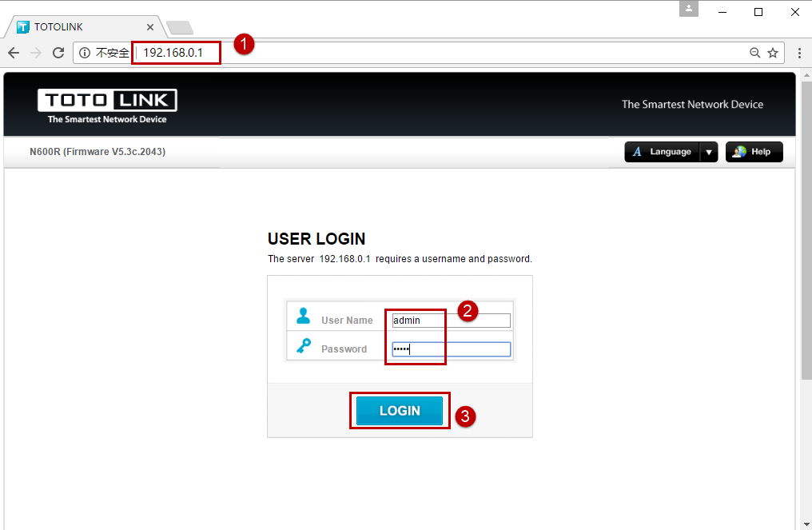Click the Language button

[663, 152]
